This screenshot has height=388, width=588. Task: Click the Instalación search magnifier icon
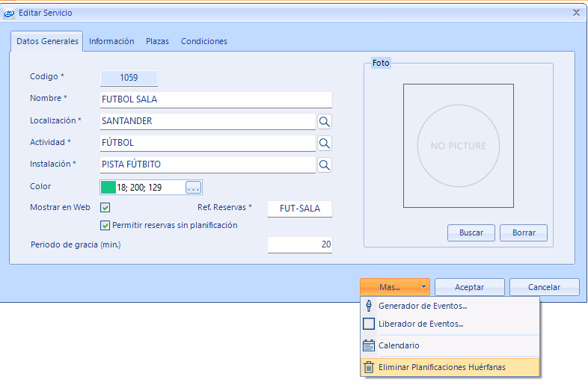pos(325,164)
